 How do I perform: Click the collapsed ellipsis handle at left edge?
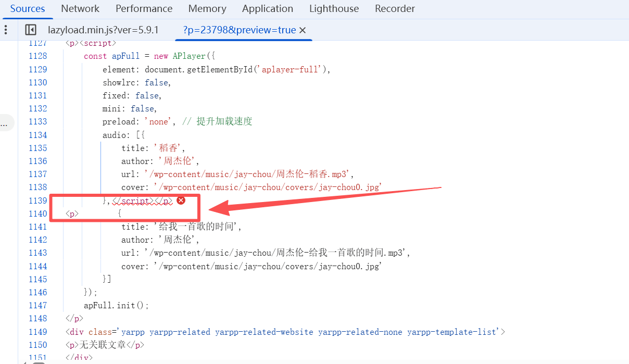(x=5, y=123)
